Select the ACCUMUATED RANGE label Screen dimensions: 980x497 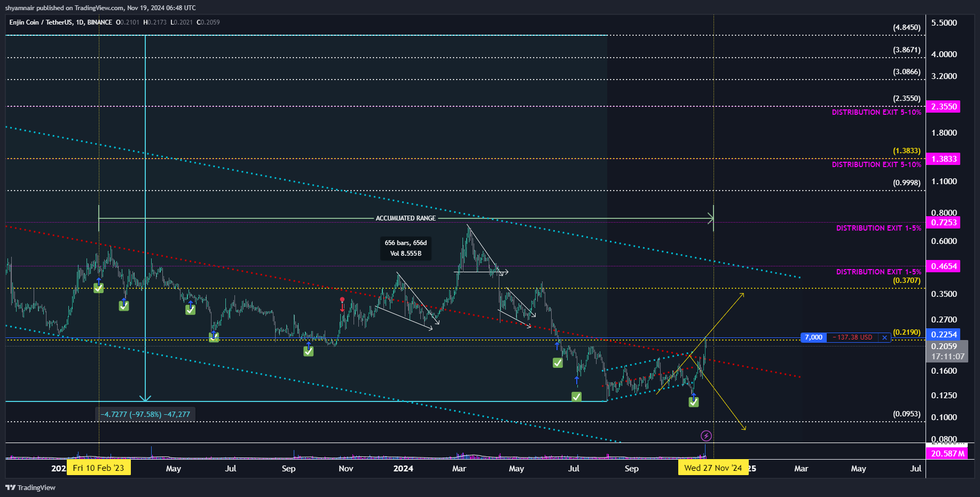point(406,218)
